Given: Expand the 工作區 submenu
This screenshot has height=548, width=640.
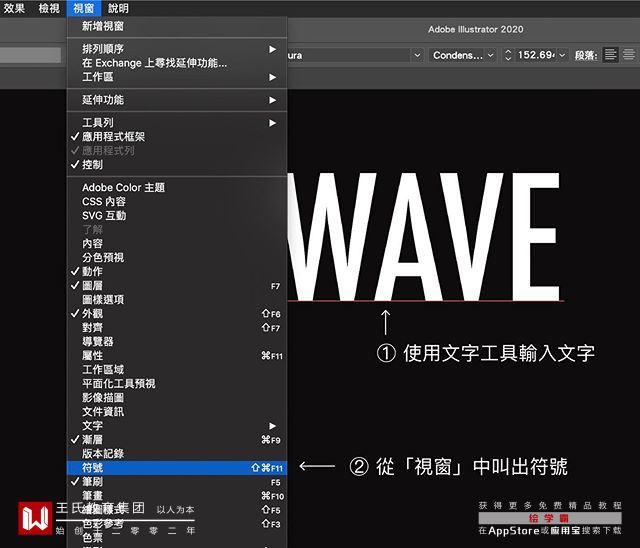Looking at the screenshot, I should [177, 77].
